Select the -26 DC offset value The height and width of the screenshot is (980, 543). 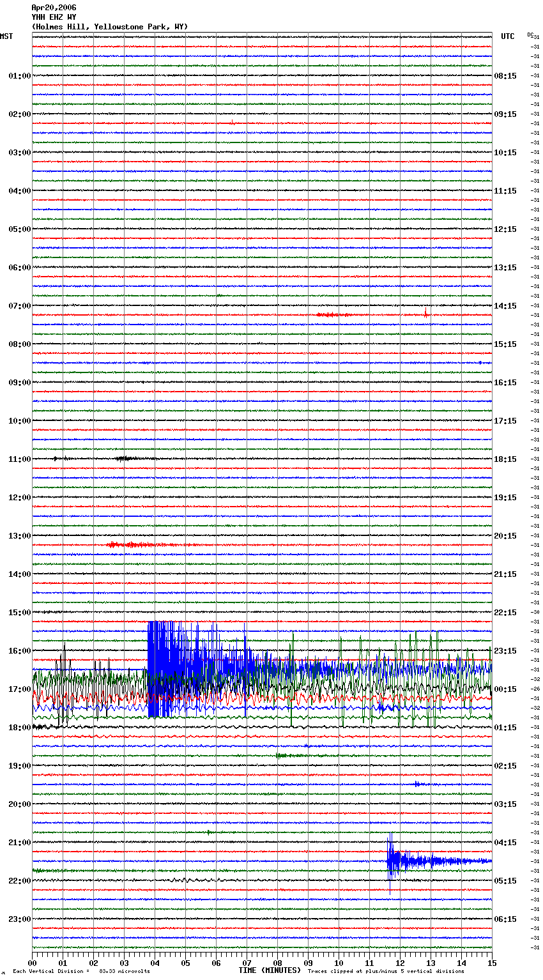pyautogui.click(x=536, y=689)
